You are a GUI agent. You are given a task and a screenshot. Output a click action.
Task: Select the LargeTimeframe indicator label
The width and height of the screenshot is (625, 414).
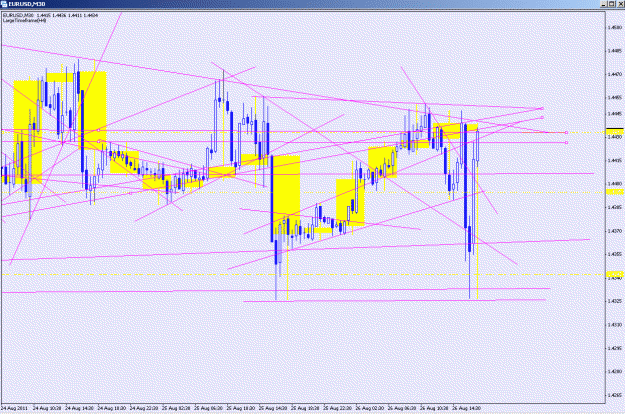coord(25,20)
